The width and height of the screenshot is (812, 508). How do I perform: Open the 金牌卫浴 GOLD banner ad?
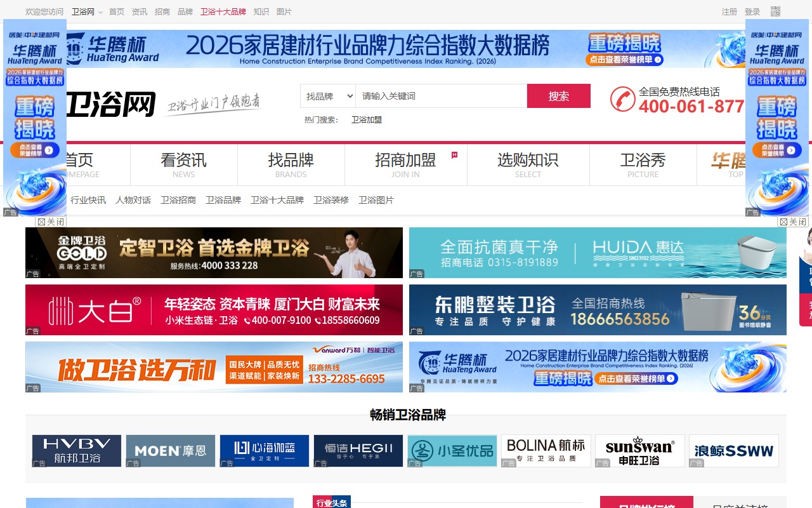click(214, 253)
